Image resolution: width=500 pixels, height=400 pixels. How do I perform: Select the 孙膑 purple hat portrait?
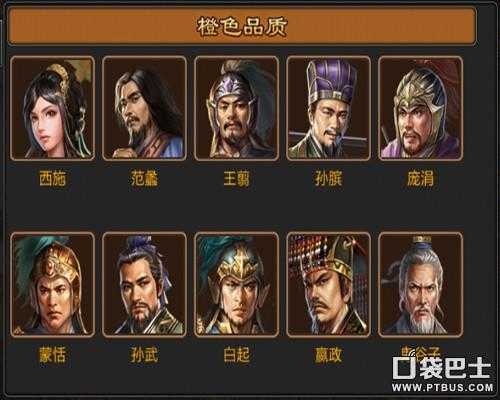(328, 108)
